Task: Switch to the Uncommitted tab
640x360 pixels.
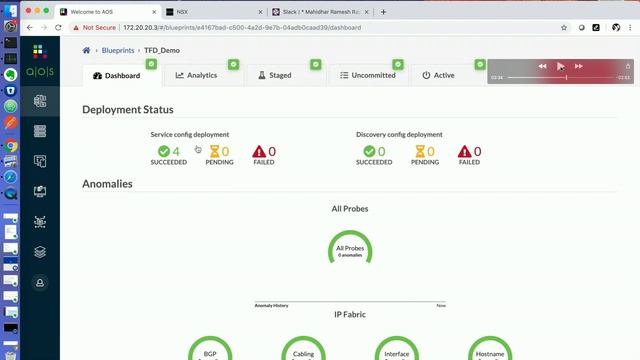Action: pyautogui.click(x=368, y=75)
